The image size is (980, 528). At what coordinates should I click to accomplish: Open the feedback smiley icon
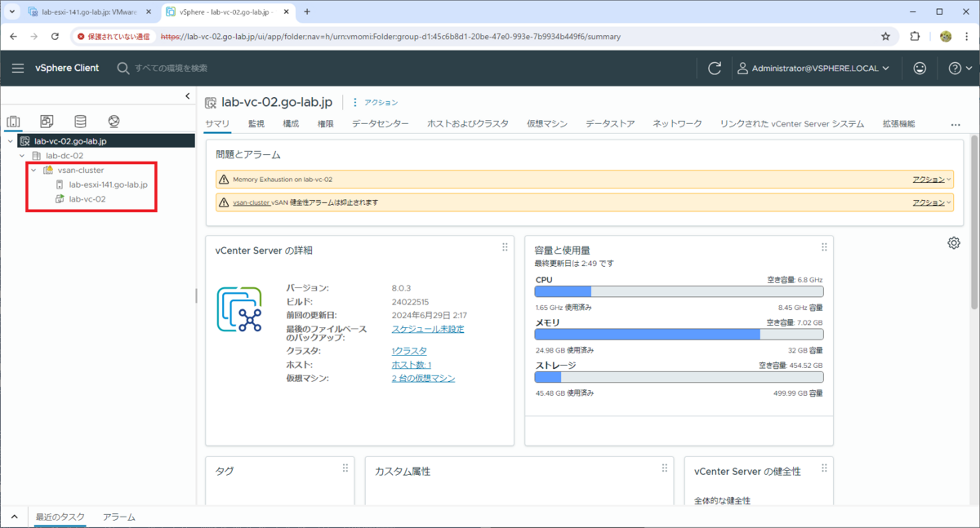pos(920,69)
